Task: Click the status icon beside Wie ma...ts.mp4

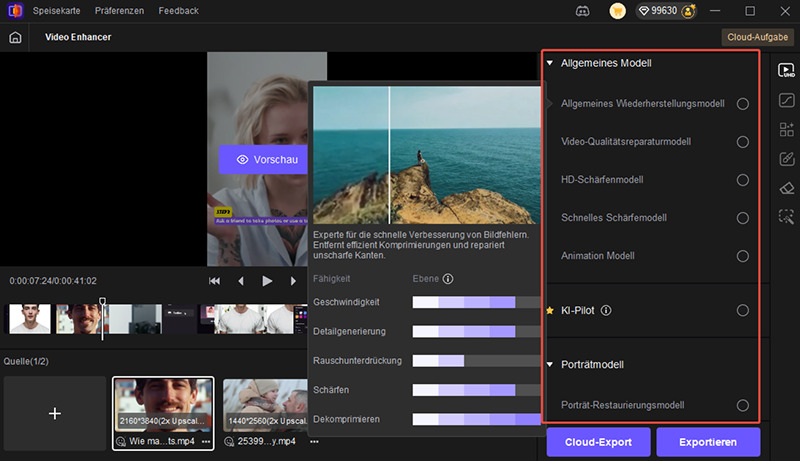Action: click(x=120, y=442)
